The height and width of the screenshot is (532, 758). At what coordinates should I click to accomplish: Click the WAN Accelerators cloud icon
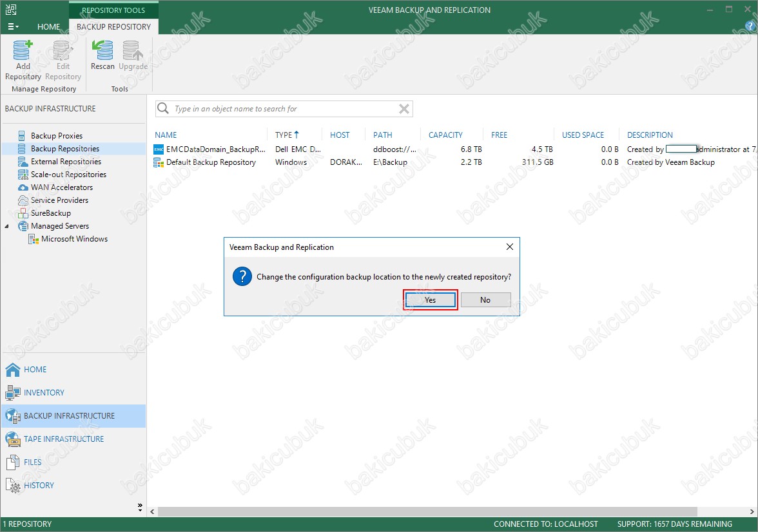tap(23, 187)
